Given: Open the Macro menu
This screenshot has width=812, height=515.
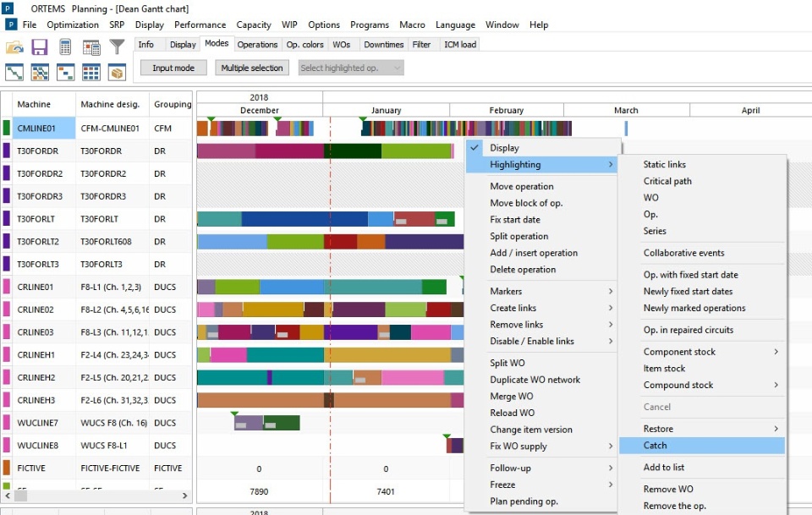Looking at the screenshot, I should (x=412, y=25).
